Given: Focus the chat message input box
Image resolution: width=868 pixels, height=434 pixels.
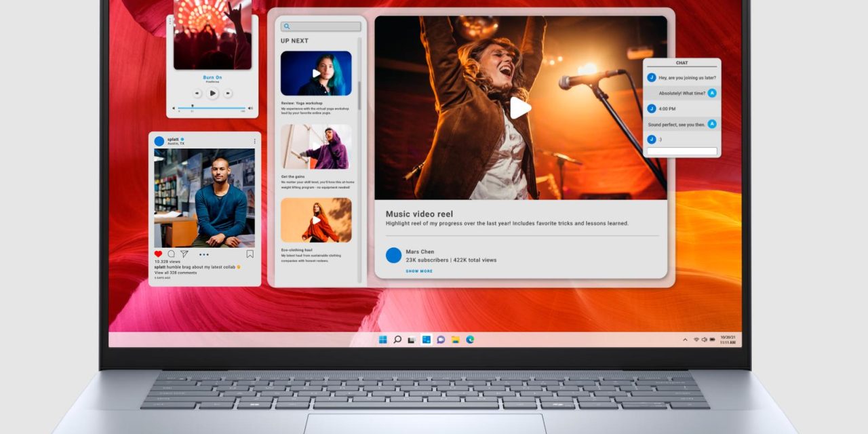Looking at the screenshot, I should pos(682,151).
